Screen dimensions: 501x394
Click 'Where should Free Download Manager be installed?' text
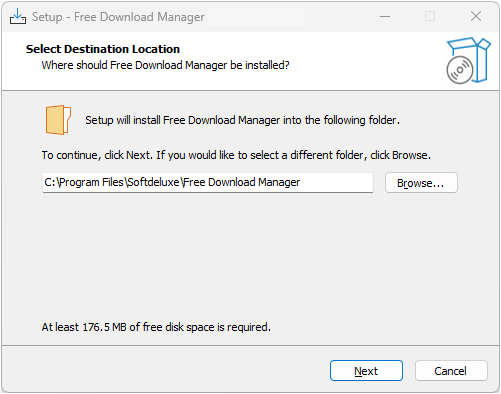point(165,65)
